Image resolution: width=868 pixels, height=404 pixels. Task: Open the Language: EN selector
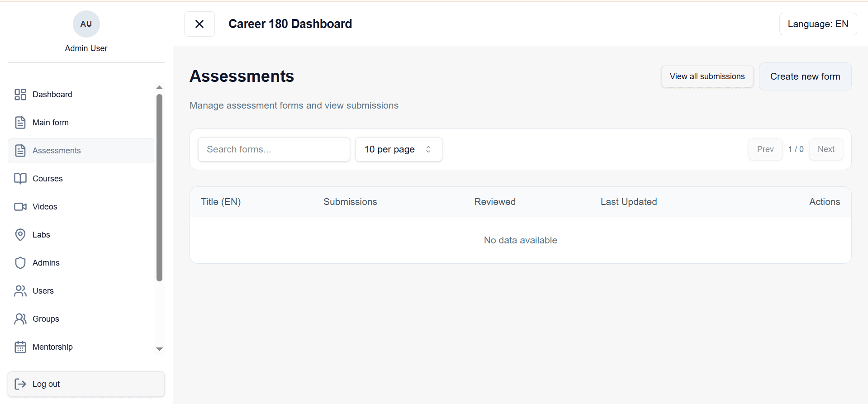[818, 24]
